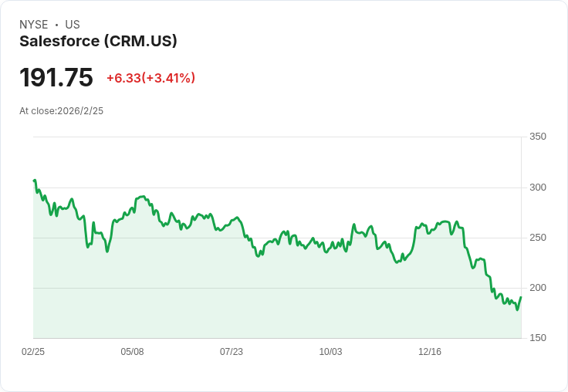Select the 05/08 date on x-axis
The height and width of the screenshot is (392, 568).
tap(132, 352)
